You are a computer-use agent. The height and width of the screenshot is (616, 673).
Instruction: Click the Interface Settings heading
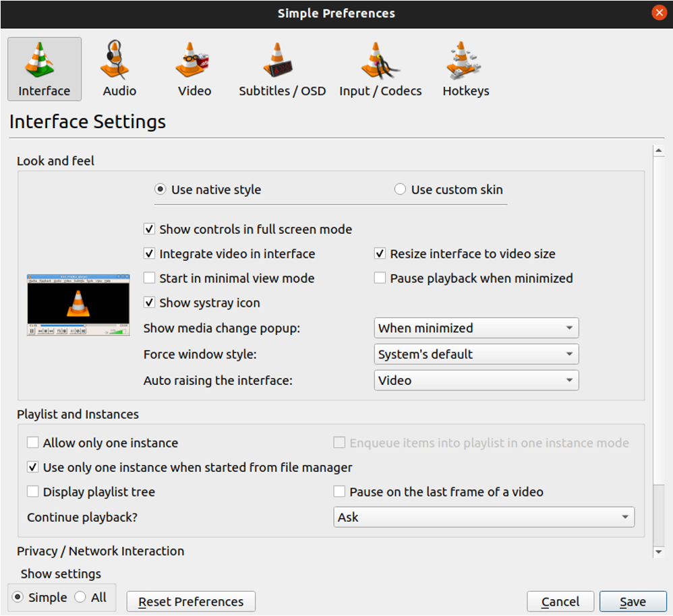coord(88,122)
